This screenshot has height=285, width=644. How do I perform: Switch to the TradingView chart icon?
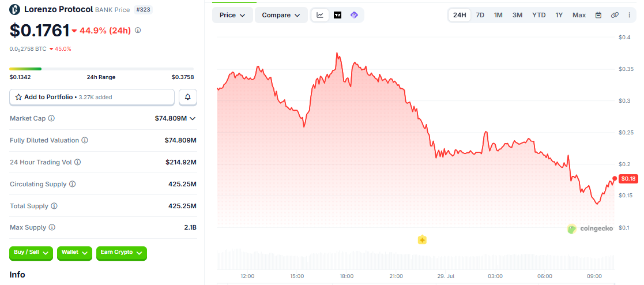338,15
